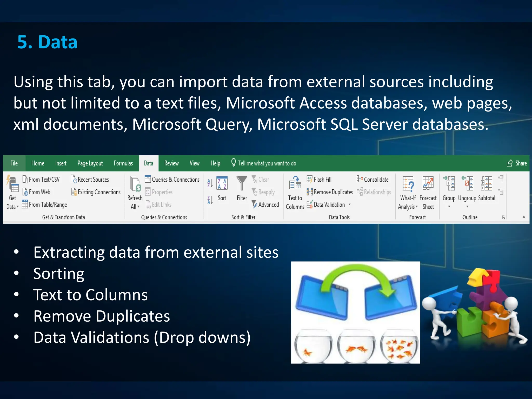532x399 pixels.
Task: Open Relationships
Action: [374, 192]
